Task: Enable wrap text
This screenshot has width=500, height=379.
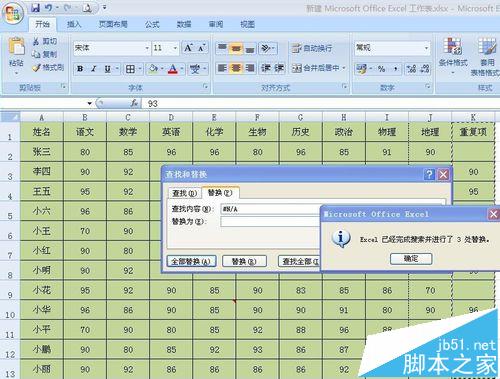Action: click(x=312, y=48)
